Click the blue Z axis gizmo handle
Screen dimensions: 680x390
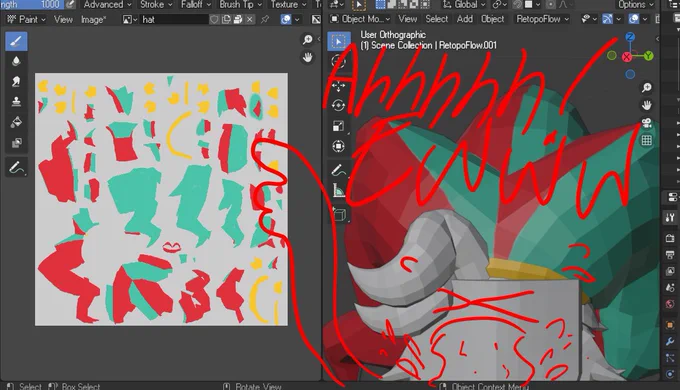tap(630, 37)
